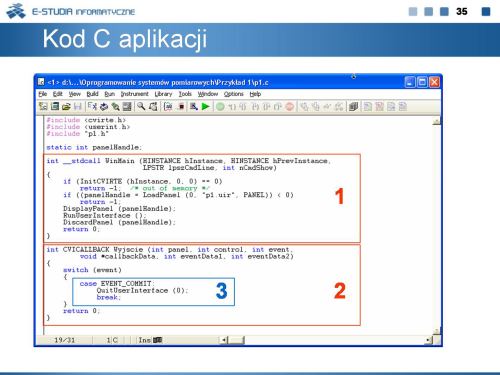Click the first toolbar icon, new file
The image size is (500, 375).
[x=43, y=107]
